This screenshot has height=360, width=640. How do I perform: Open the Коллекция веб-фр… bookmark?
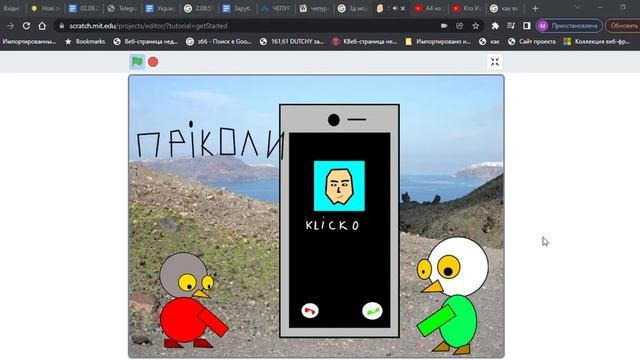[x=597, y=41]
